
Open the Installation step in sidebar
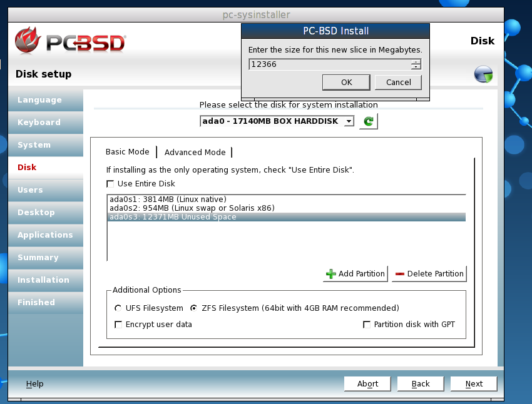[x=46, y=280]
